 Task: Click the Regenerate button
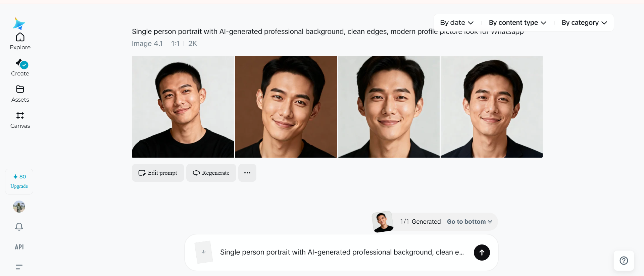click(x=211, y=173)
